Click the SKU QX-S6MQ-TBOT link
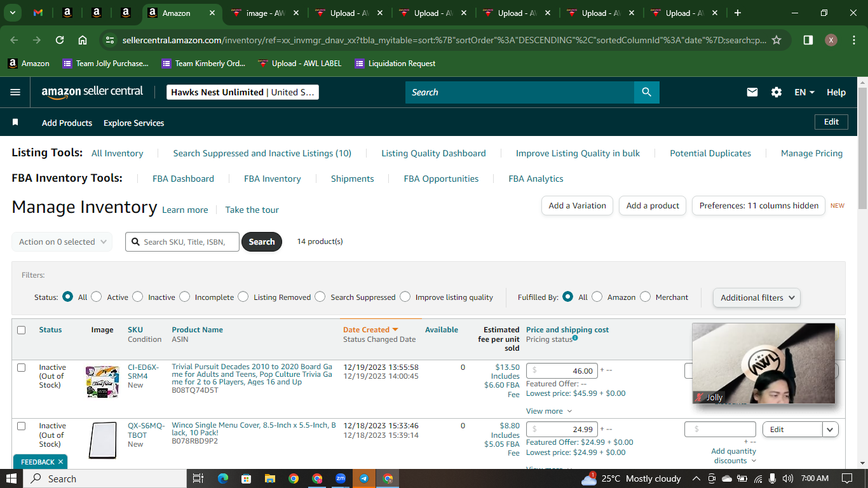 146,430
